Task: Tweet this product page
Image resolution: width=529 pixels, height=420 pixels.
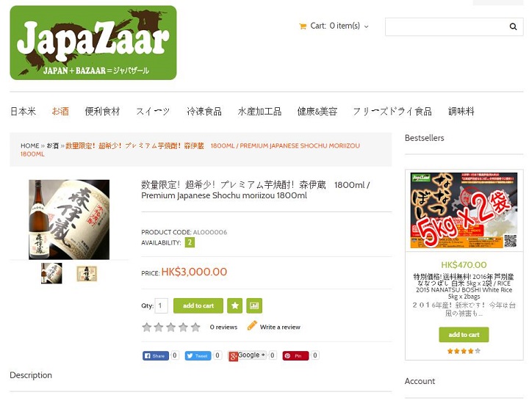Action: pos(198,355)
